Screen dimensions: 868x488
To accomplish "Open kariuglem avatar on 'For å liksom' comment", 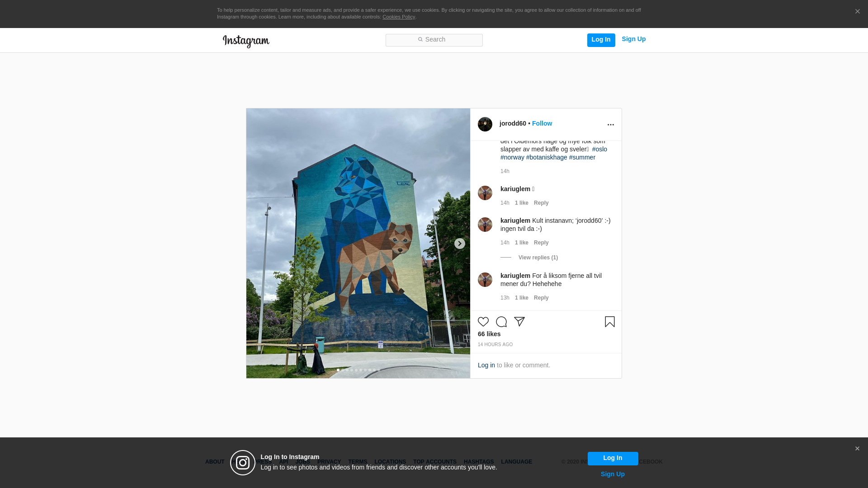I will coord(485,280).
